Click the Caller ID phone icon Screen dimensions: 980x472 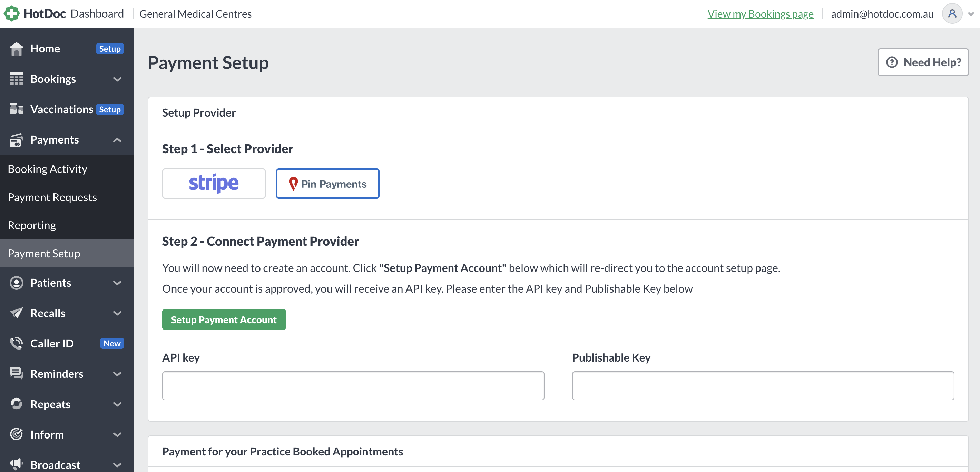click(16, 343)
